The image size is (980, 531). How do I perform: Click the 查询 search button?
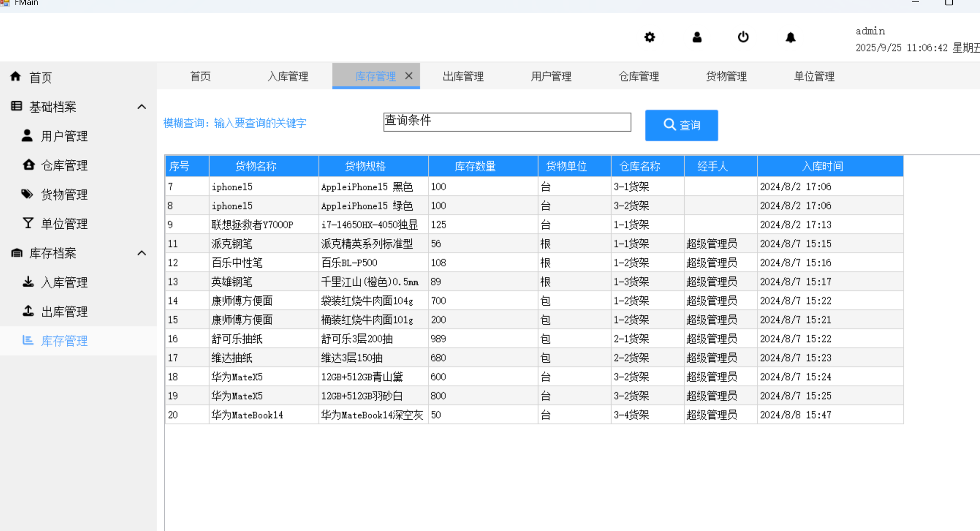tap(681, 125)
